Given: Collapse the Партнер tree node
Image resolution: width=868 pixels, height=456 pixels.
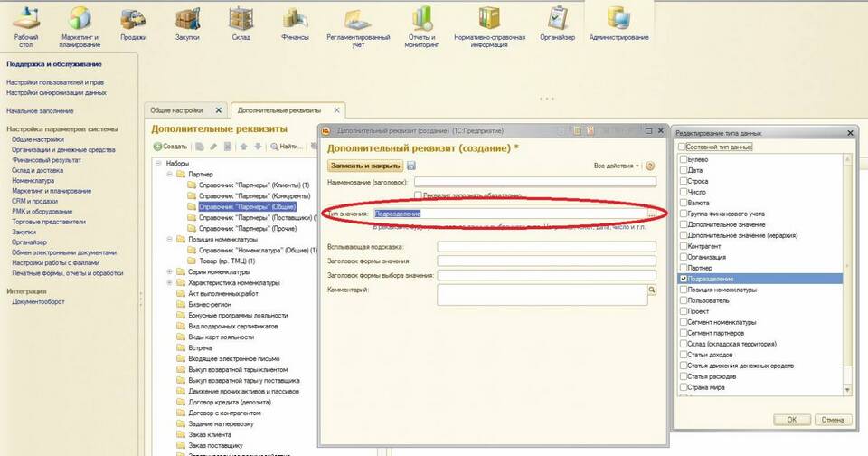Looking at the screenshot, I should point(170,174).
